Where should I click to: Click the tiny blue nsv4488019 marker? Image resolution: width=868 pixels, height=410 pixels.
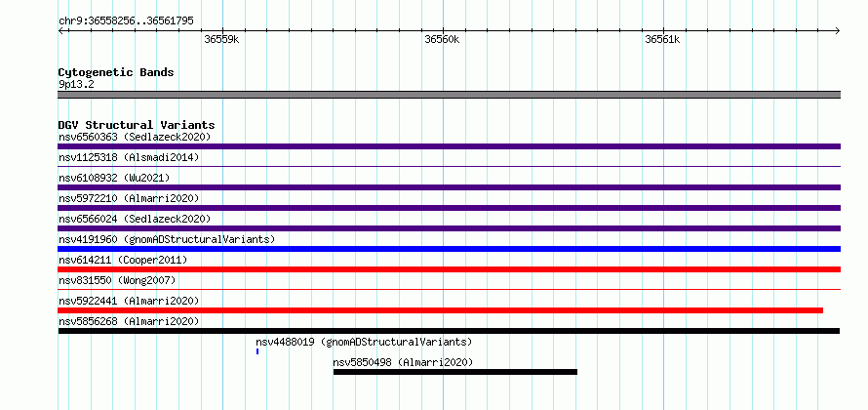click(x=257, y=351)
